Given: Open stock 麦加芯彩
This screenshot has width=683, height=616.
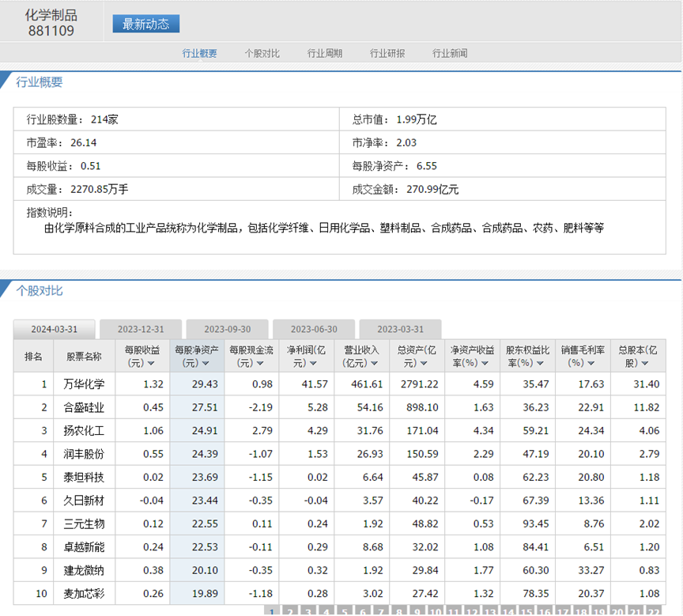Looking at the screenshot, I should click(x=84, y=594).
